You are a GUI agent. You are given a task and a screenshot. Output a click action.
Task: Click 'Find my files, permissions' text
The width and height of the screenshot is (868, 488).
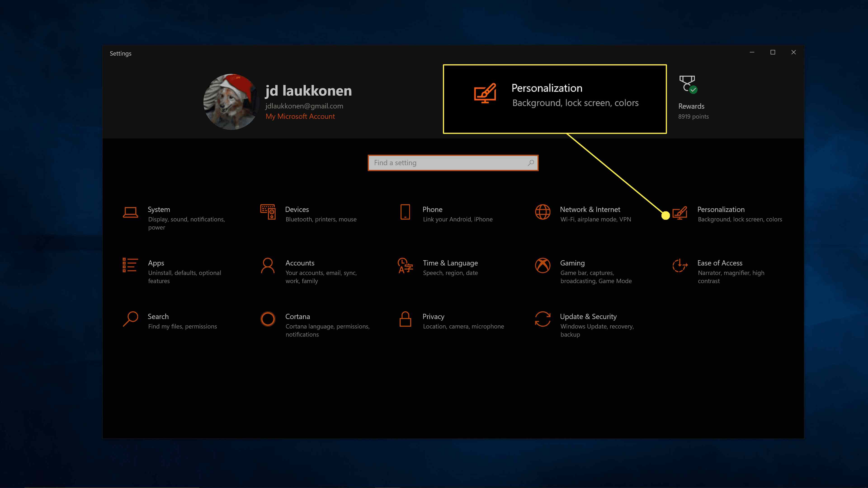point(182,326)
